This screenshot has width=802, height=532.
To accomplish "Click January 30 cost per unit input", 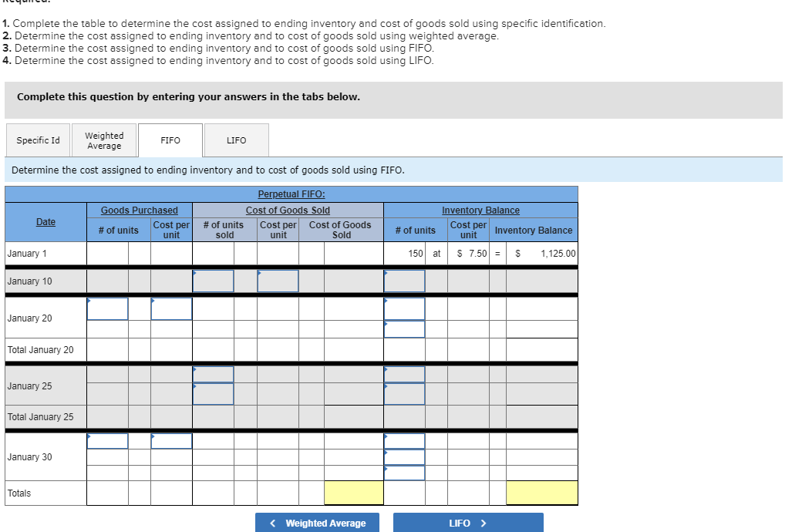I will pos(170,440).
